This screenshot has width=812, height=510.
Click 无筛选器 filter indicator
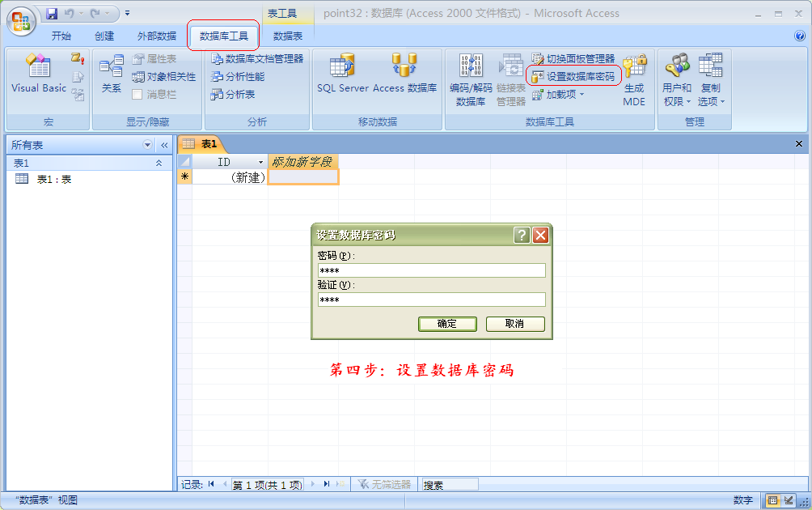(x=384, y=484)
